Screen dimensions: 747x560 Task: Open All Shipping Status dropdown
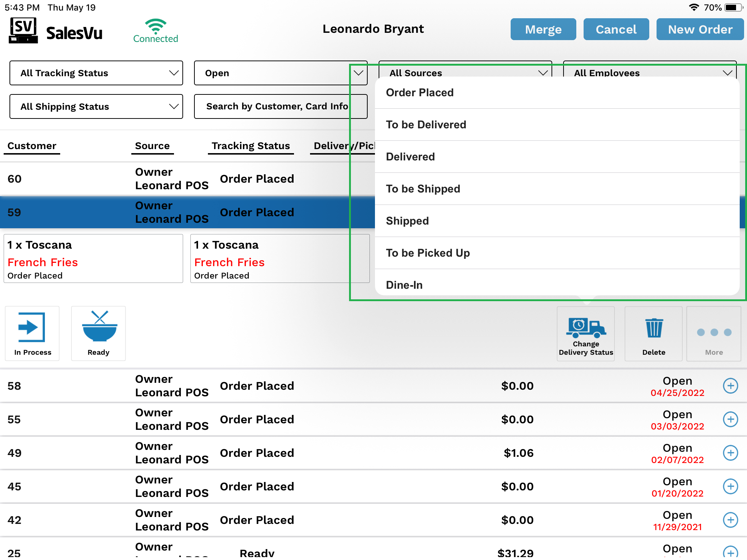(96, 106)
